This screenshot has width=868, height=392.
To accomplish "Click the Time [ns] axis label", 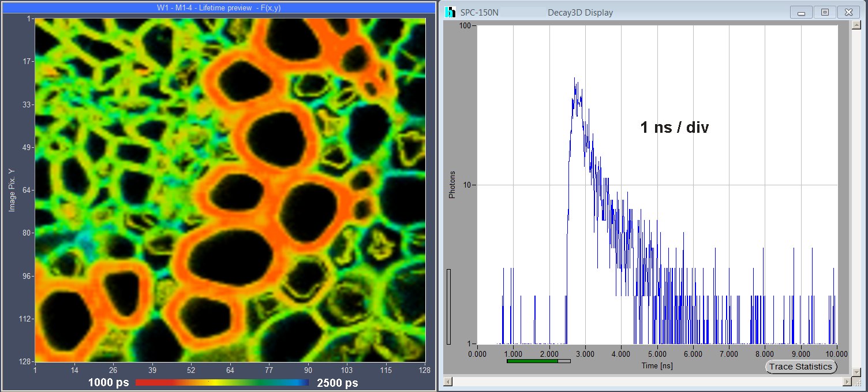I will tap(657, 365).
